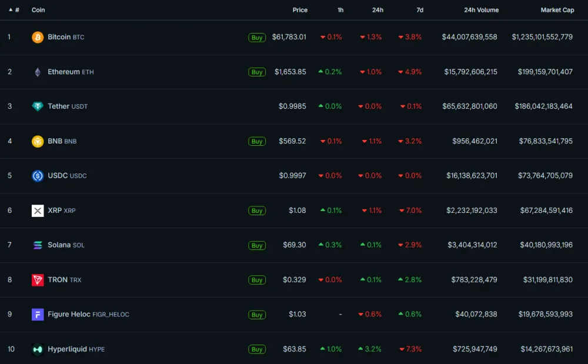The width and height of the screenshot is (588, 364).
Task: Click the TRON logo icon
Action: pyautogui.click(x=38, y=280)
